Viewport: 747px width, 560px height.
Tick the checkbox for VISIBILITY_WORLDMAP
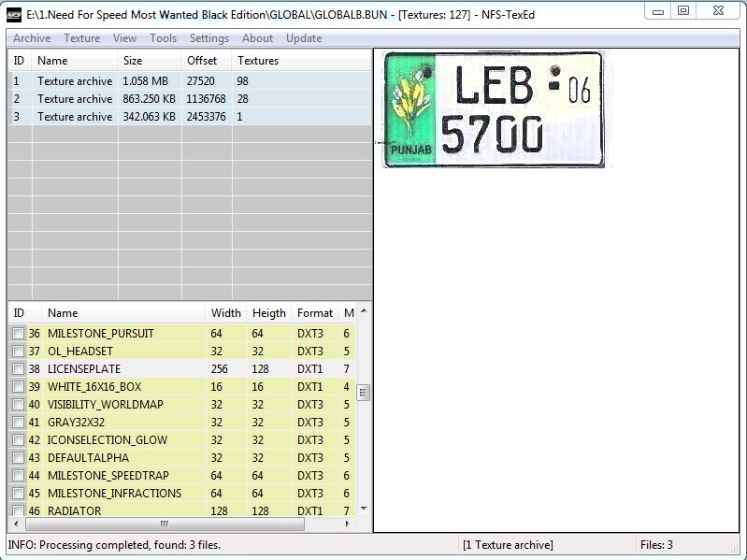pyautogui.click(x=18, y=404)
